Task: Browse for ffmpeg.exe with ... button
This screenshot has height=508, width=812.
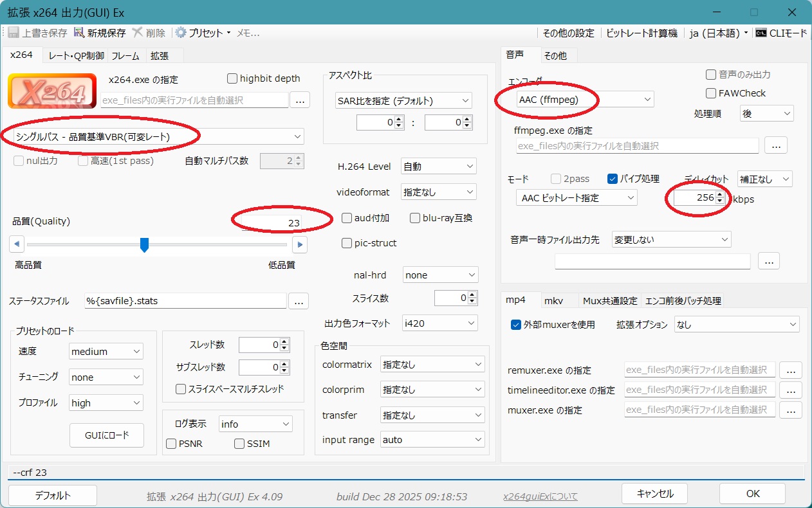Action: (x=775, y=146)
